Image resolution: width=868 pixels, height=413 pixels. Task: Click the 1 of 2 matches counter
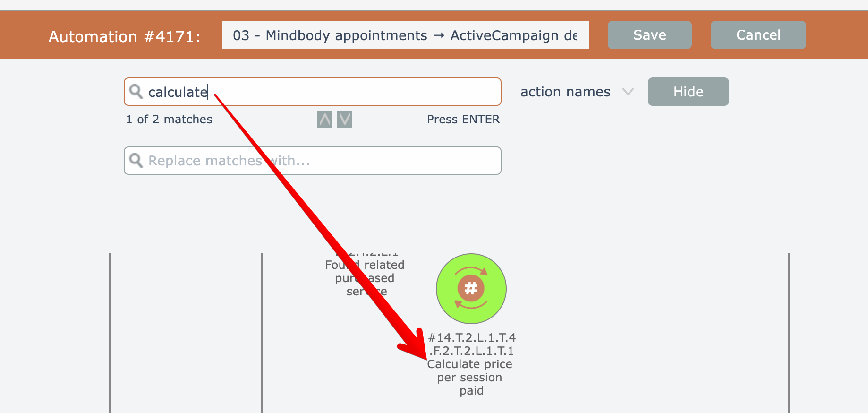[169, 120]
